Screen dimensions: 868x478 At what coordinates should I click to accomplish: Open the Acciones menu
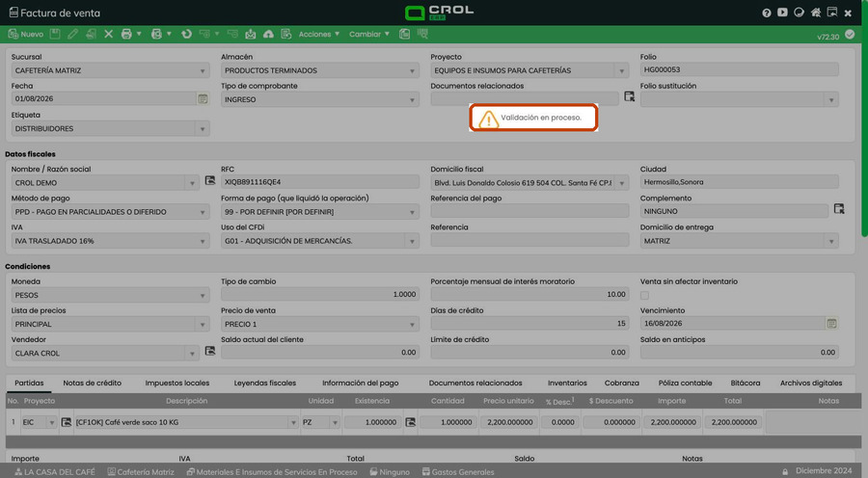click(x=319, y=35)
